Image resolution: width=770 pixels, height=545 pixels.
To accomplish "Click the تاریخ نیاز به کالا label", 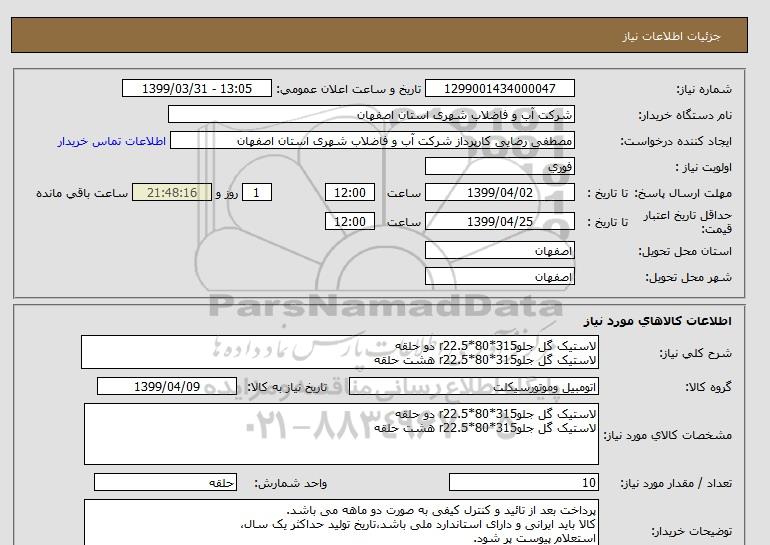I will [x=287, y=387].
